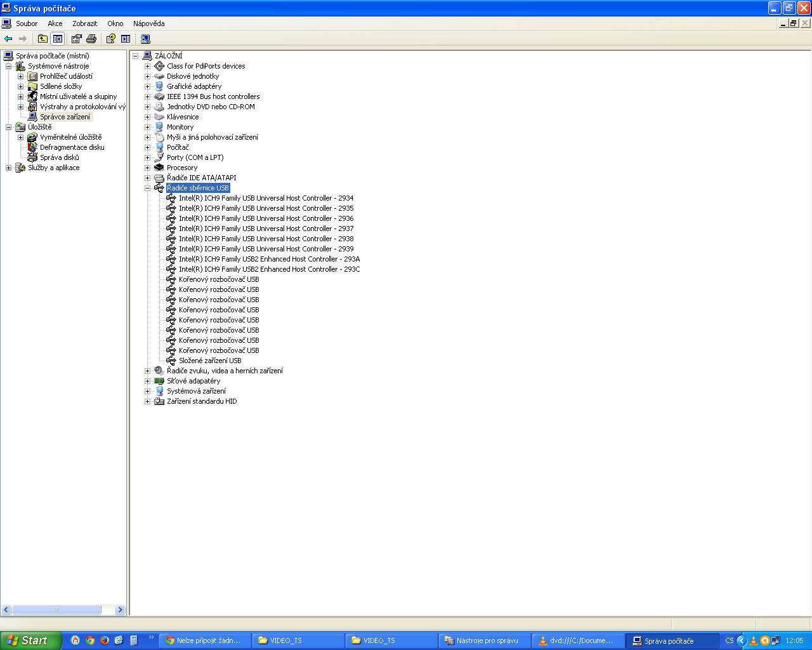The width and height of the screenshot is (812, 650).
Task: Expand the Prohlížeč událostí node
Action: pos(20,76)
